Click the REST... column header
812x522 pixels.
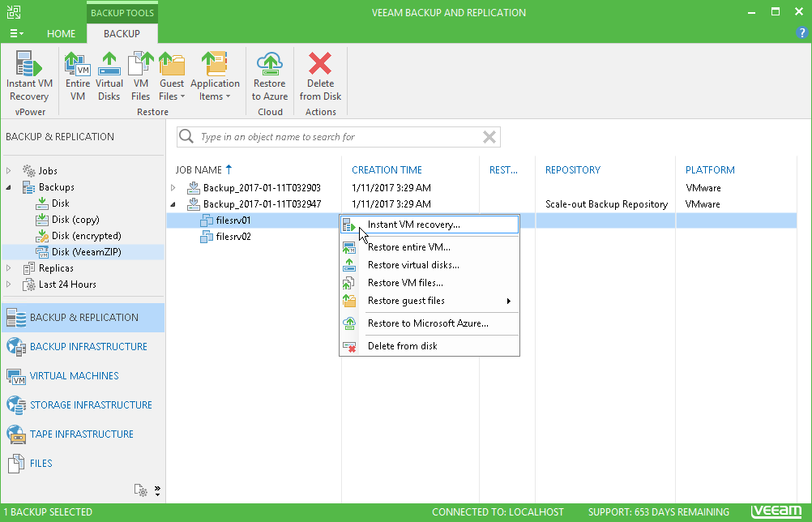click(503, 170)
